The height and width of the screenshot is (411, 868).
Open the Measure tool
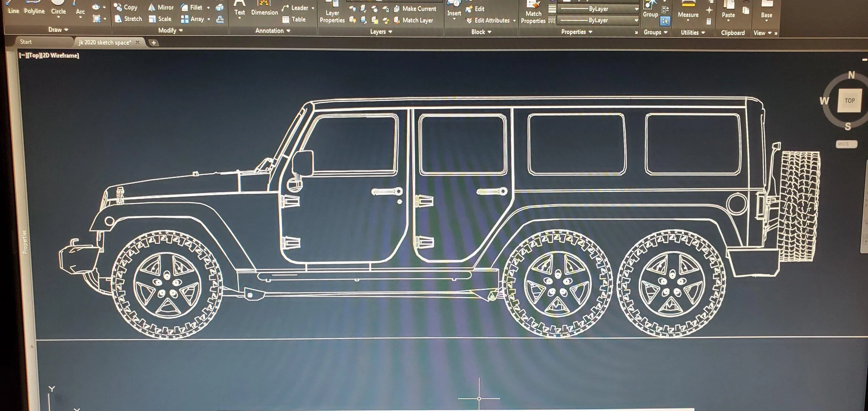[x=688, y=11]
